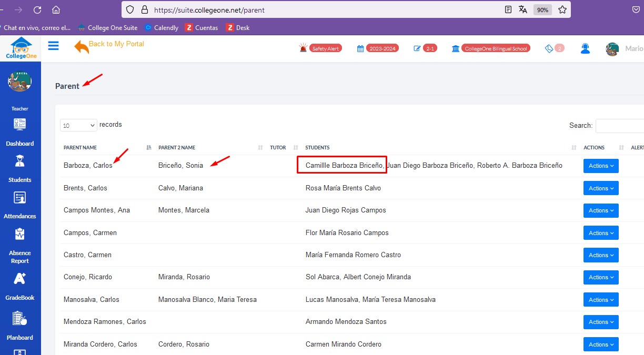
Task: Open reader view icon in address bar
Action: tap(508, 9)
